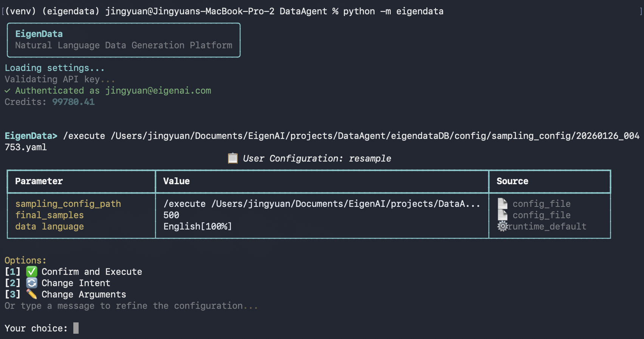The height and width of the screenshot is (339, 644).
Task: Click the Parameter column header
Action: 39,181
